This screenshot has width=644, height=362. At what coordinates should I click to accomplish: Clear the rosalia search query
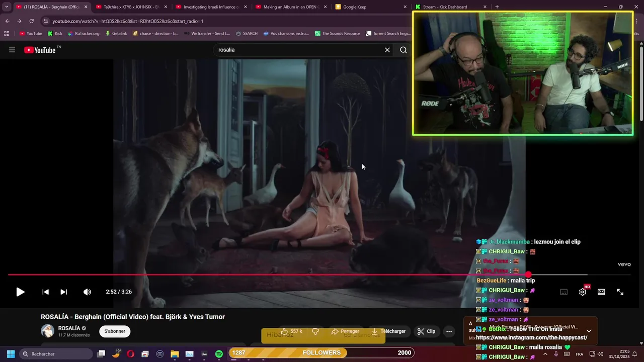[x=387, y=50]
